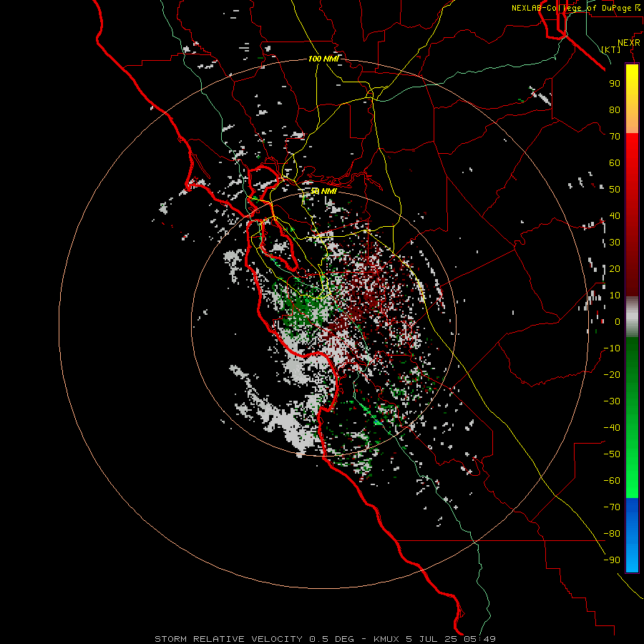Click the -80 value on velocity scale

[612, 534]
